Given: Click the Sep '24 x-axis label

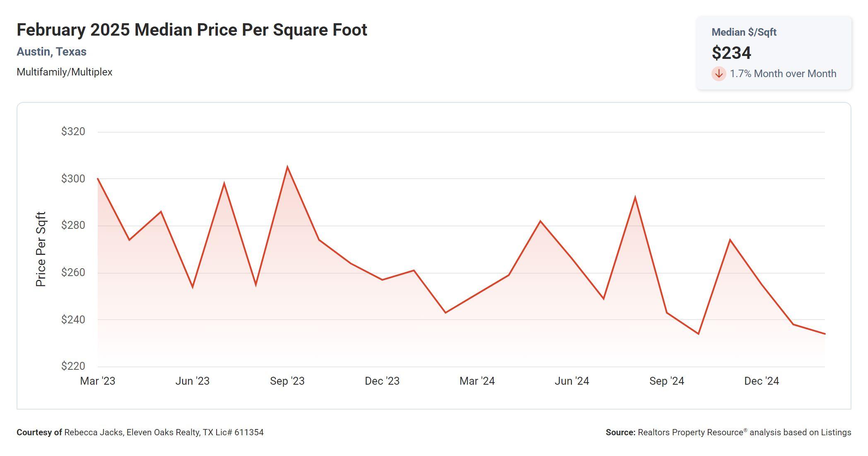Looking at the screenshot, I should [666, 381].
